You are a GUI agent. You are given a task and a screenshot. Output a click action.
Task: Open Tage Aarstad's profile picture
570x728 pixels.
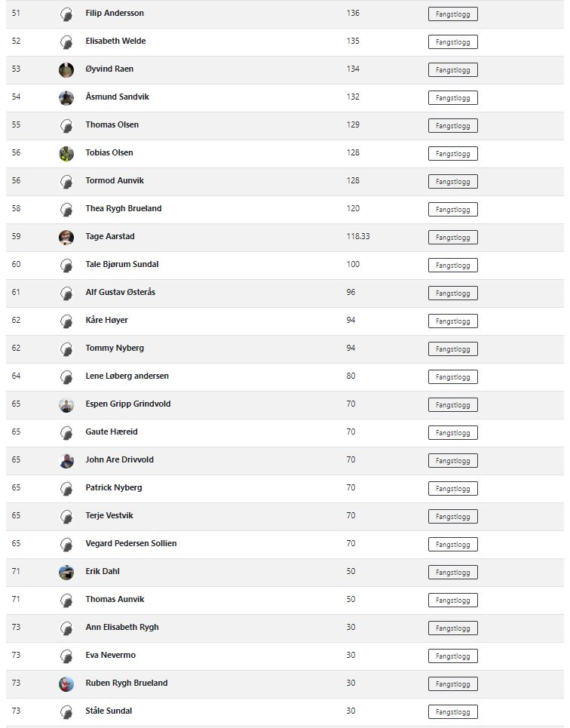(66, 238)
